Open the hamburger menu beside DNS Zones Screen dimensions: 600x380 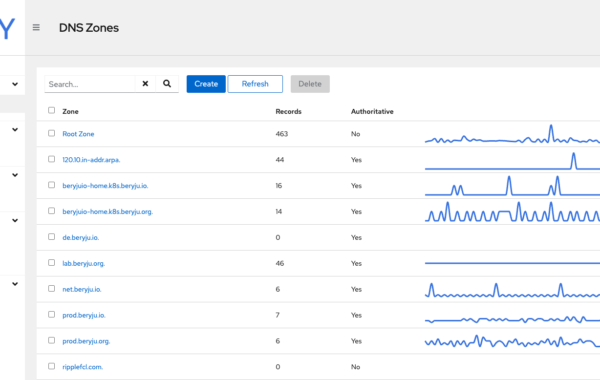point(36,28)
